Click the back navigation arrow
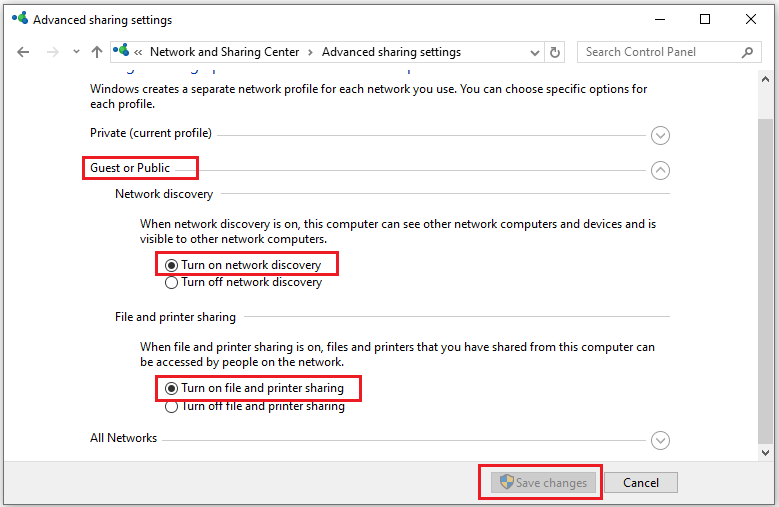 pos(24,52)
